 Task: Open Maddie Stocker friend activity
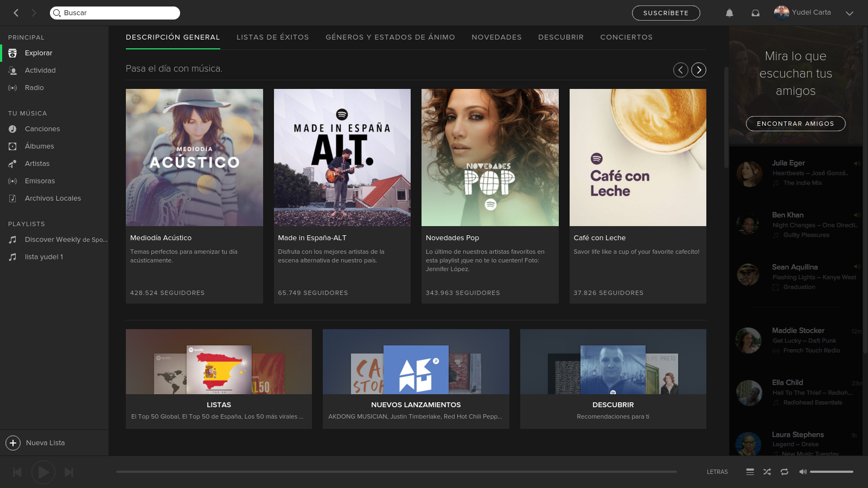click(796, 341)
